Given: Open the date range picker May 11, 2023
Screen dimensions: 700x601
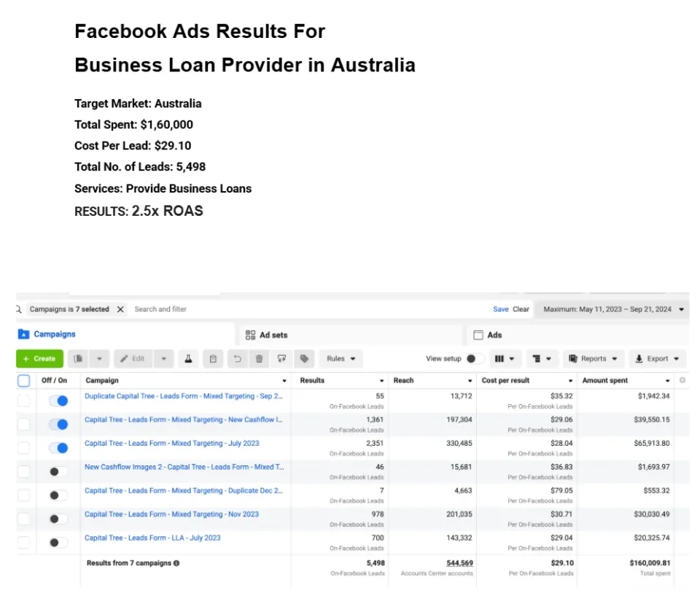Looking at the screenshot, I should click(613, 309).
